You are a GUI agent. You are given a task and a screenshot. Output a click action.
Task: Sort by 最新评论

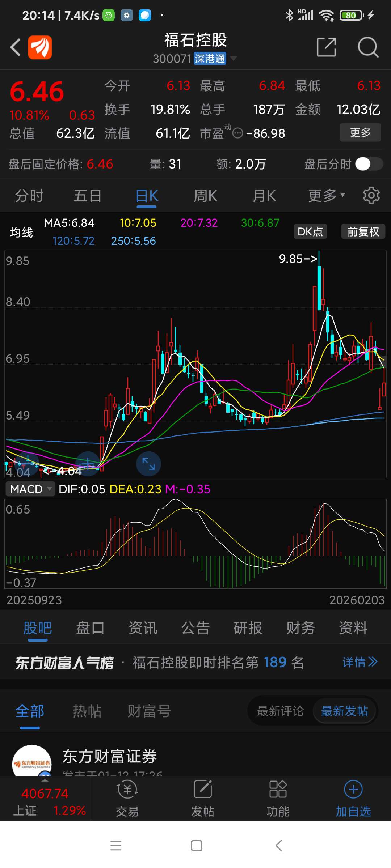pos(280,711)
